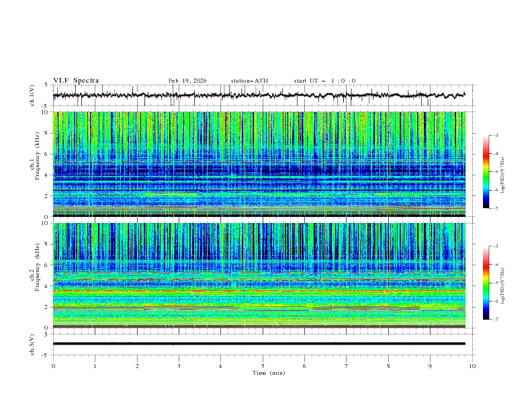Click the station=ATH label
This screenshot has height=411, width=532.
pos(249,81)
